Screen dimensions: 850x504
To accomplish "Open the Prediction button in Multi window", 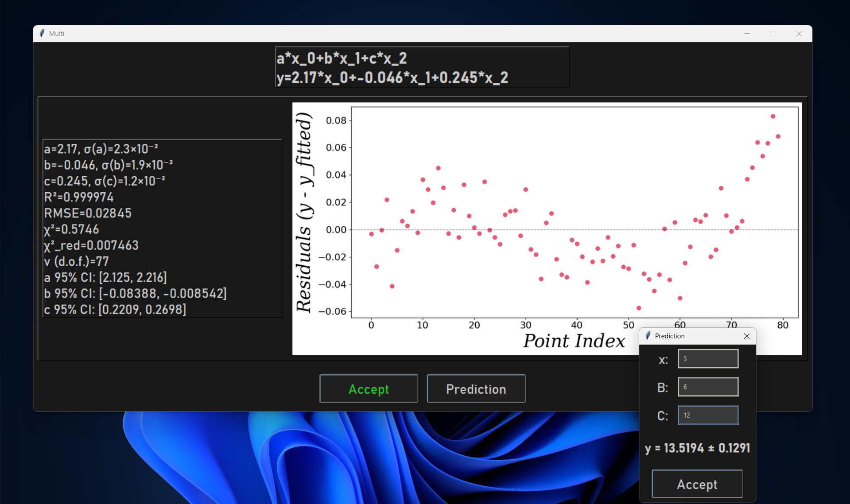I will pos(476,388).
